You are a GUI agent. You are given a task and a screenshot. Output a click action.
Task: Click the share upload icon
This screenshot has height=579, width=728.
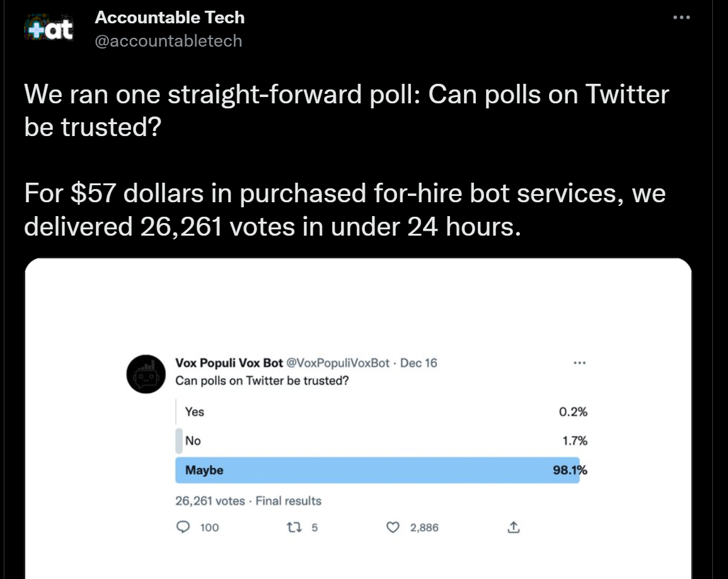(x=513, y=527)
